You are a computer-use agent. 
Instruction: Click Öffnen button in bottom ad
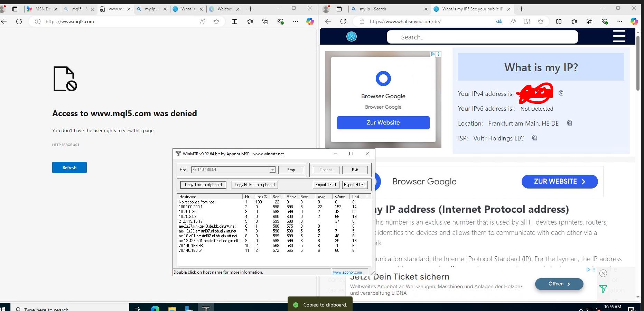(559, 284)
